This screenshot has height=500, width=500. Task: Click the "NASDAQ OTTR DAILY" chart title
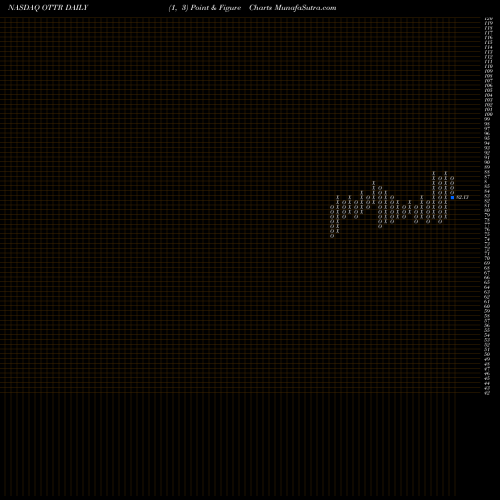(48, 8)
